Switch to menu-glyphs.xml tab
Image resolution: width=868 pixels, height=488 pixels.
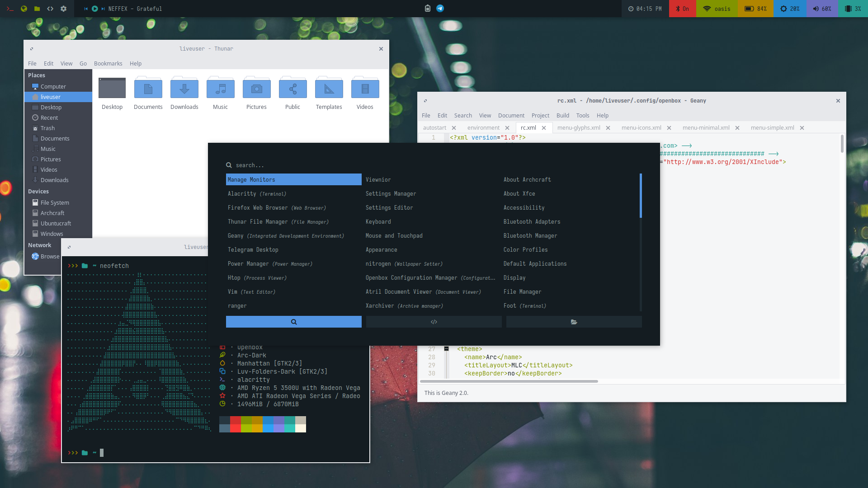578,128
